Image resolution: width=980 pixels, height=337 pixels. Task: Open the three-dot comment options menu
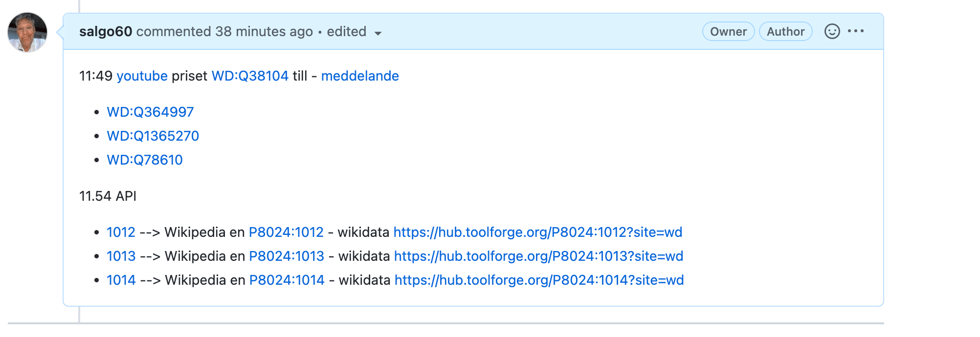coord(856,32)
